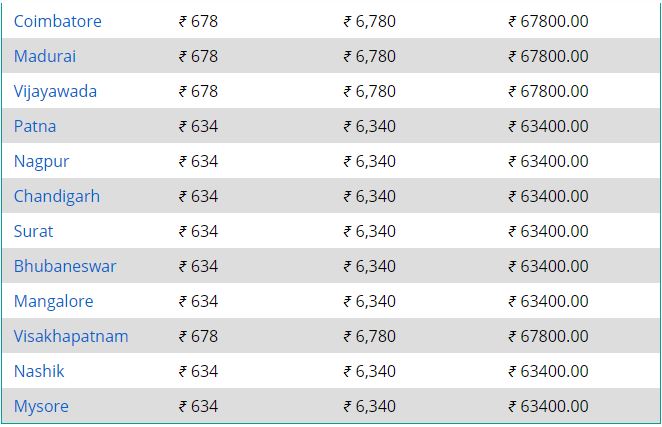Open the Bhubaneswar link
This screenshot has height=427, width=662.
coord(65,267)
